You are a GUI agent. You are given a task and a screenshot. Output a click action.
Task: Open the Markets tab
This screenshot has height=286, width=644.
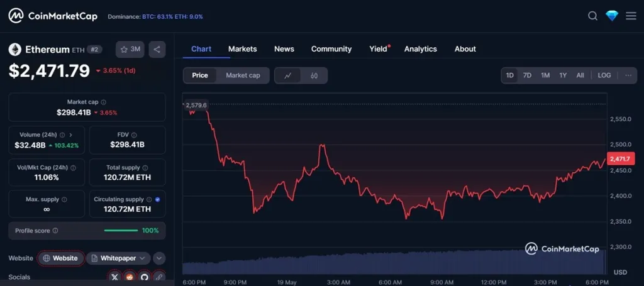click(242, 49)
